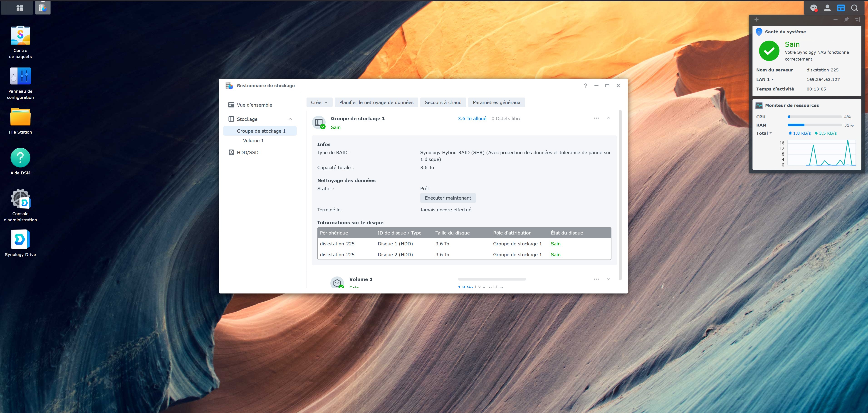Click Secours à chaud button
Image resolution: width=868 pixels, height=413 pixels.
pos(443,102)
